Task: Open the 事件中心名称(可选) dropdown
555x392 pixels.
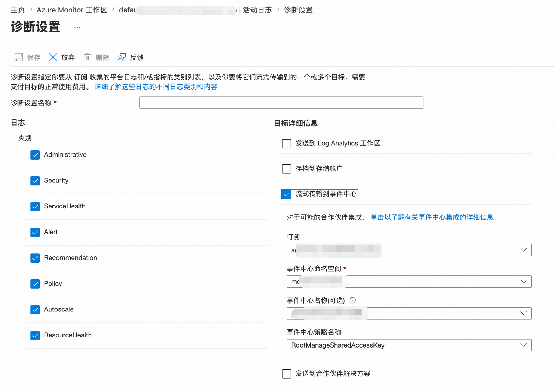Action: tap(409, 313)
